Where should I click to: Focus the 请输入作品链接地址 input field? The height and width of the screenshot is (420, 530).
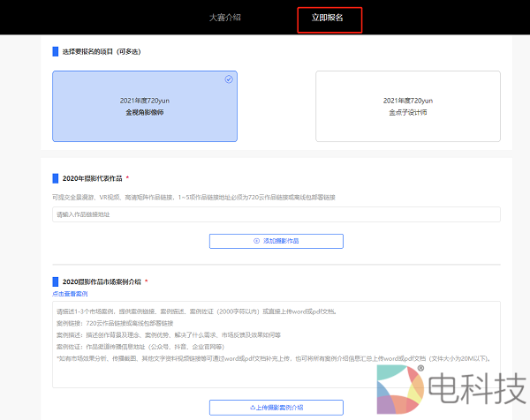[x=276, y=214]
